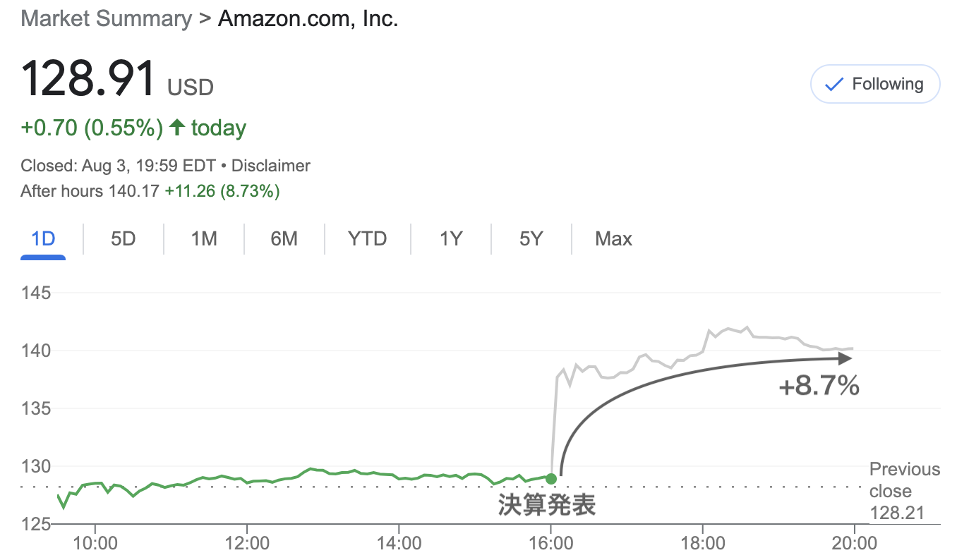Select the YTD range tab
Screen dimensions: 957x560
point(367,239)
